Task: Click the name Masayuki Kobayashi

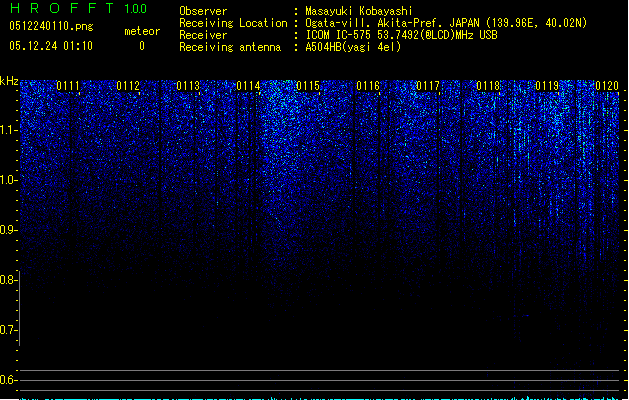Action: click(359, 11)
